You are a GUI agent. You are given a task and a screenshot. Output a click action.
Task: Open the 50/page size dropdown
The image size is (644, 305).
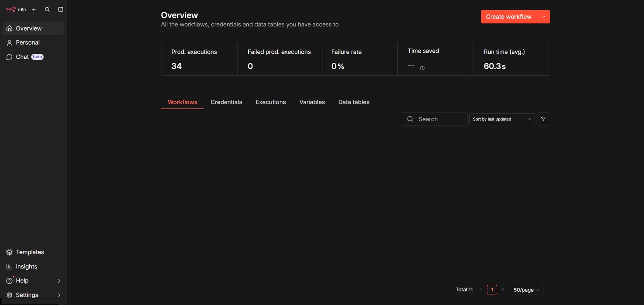[x=526, y=290]
